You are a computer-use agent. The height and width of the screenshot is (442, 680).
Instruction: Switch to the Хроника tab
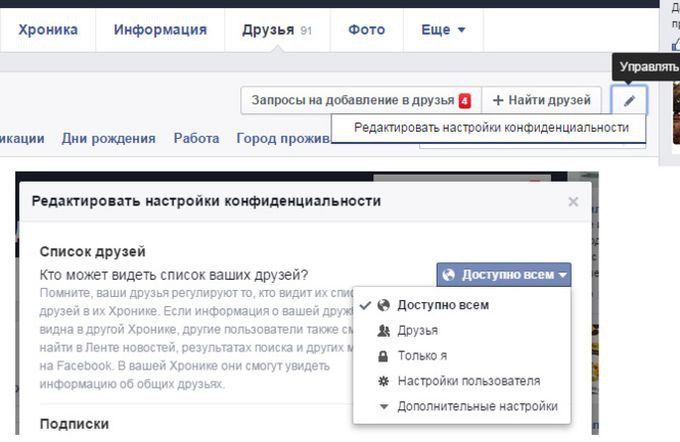click(x=47, y=30)
